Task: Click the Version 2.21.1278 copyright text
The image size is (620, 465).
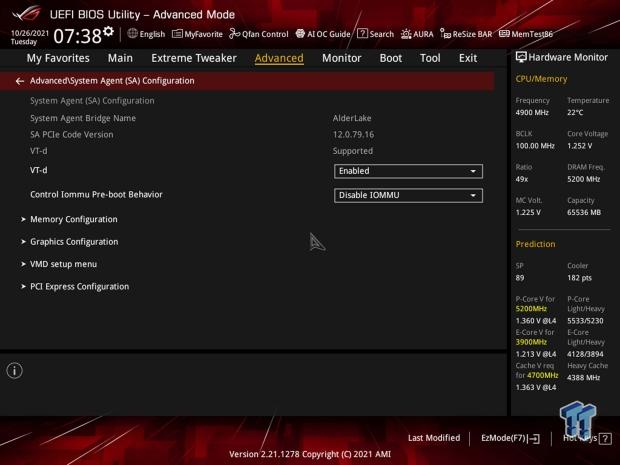Action: click(x=310, y=454)
